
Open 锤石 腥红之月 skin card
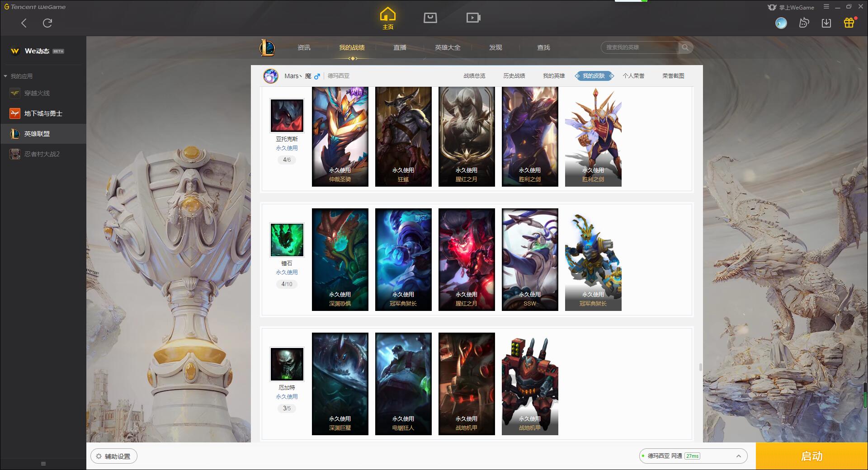point(467,259)
